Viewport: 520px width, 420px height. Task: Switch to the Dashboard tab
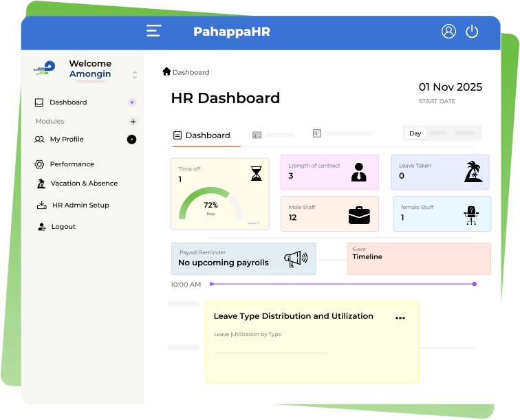(202, 135)
